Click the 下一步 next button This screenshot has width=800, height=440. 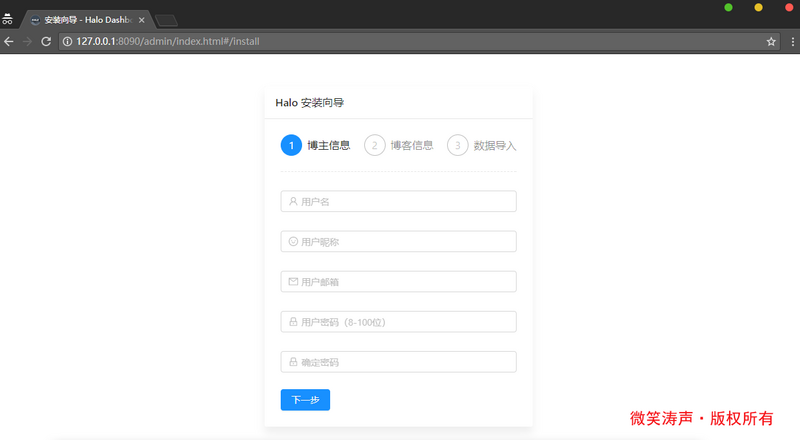pyautogui.click(x=305, y=400)
